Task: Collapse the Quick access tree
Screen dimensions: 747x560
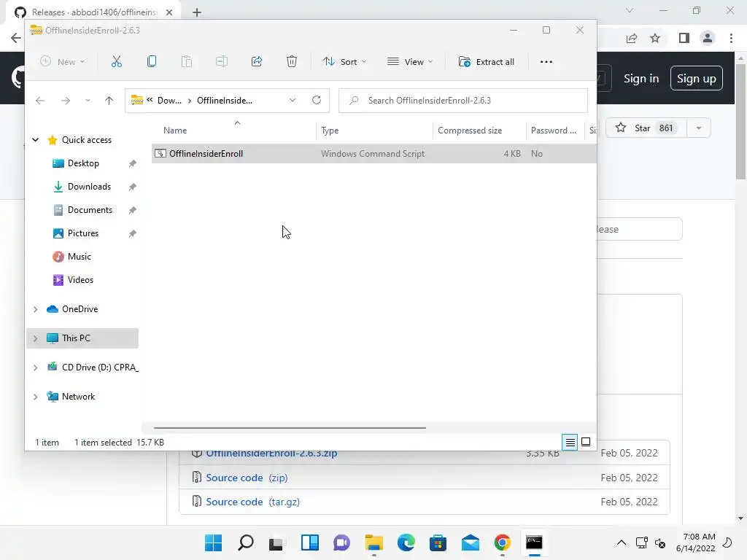Action: [x=35, y=140]
